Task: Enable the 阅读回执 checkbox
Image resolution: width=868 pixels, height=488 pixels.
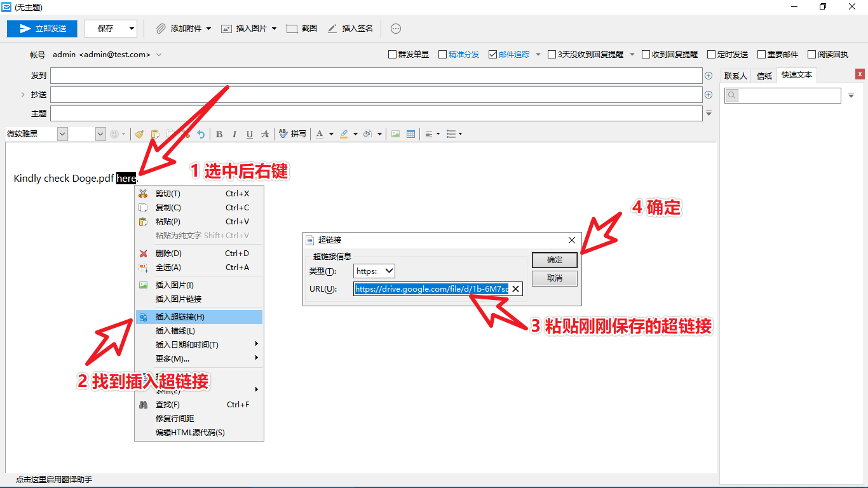Action: tap(811, 55)
